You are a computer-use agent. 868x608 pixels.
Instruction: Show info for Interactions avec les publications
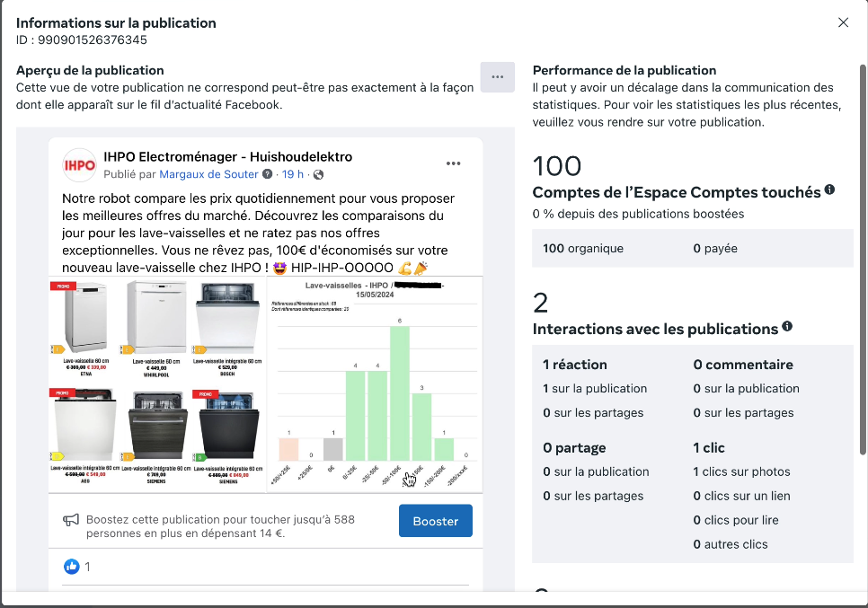[x=786, y=326]
